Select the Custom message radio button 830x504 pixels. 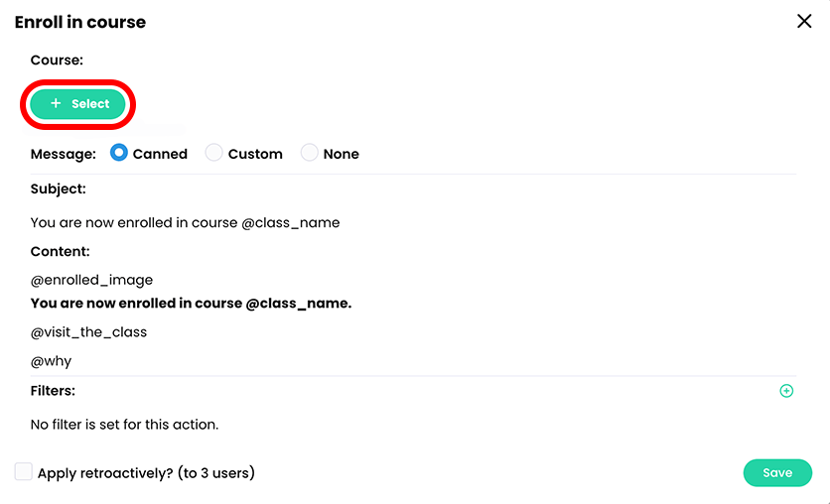coord(213,153)
